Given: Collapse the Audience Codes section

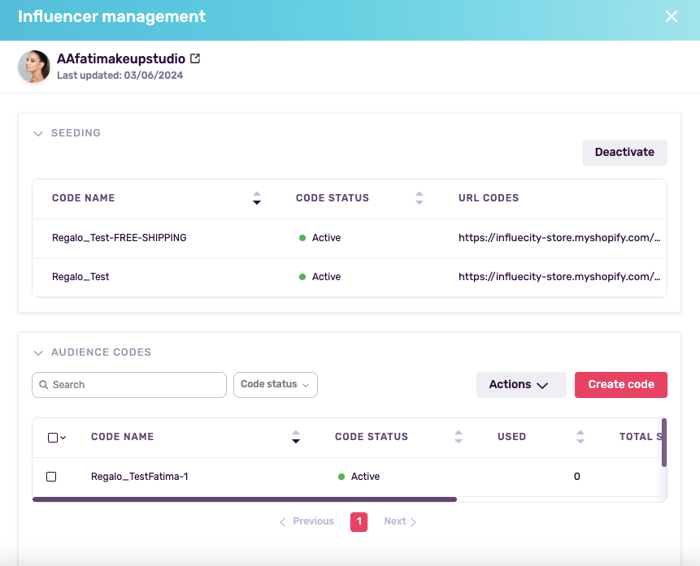Looking at the screenshot, I should click(x=38, y=353).
